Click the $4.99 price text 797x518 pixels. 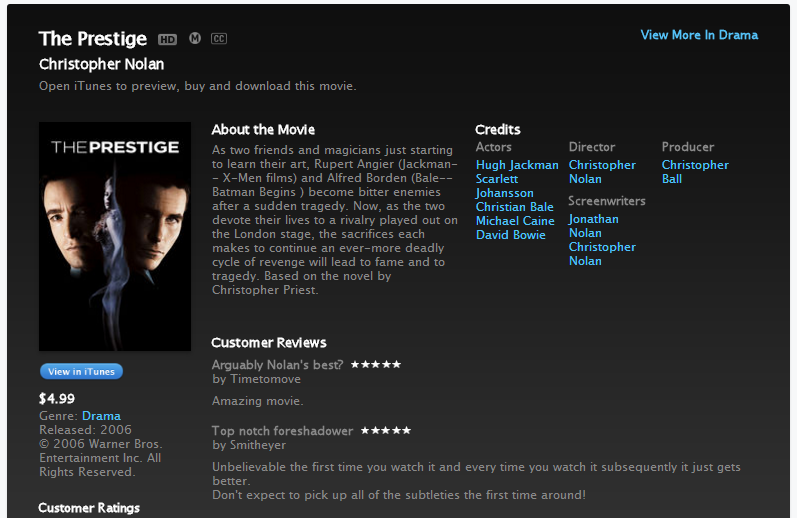point(57,399)
